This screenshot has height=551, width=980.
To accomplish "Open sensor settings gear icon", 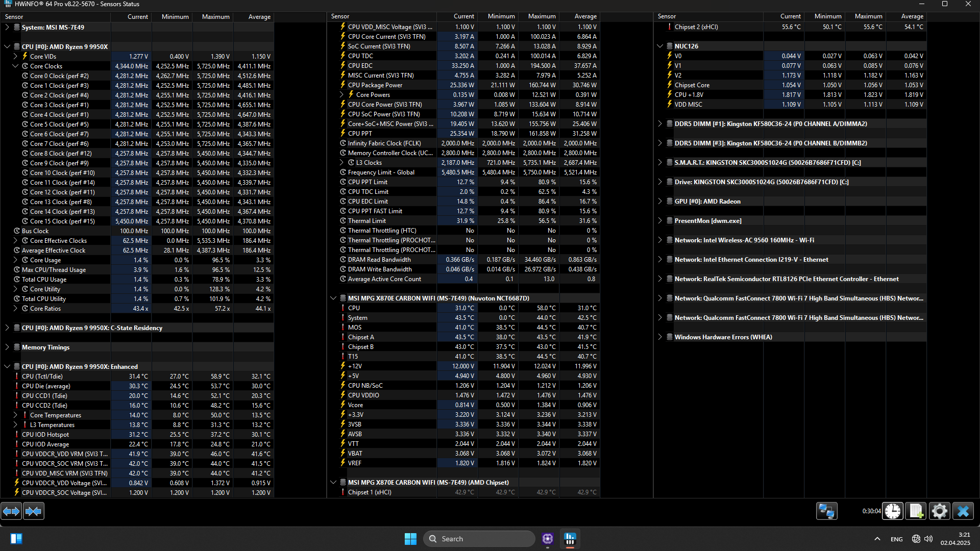I will [x=939, y=511].
